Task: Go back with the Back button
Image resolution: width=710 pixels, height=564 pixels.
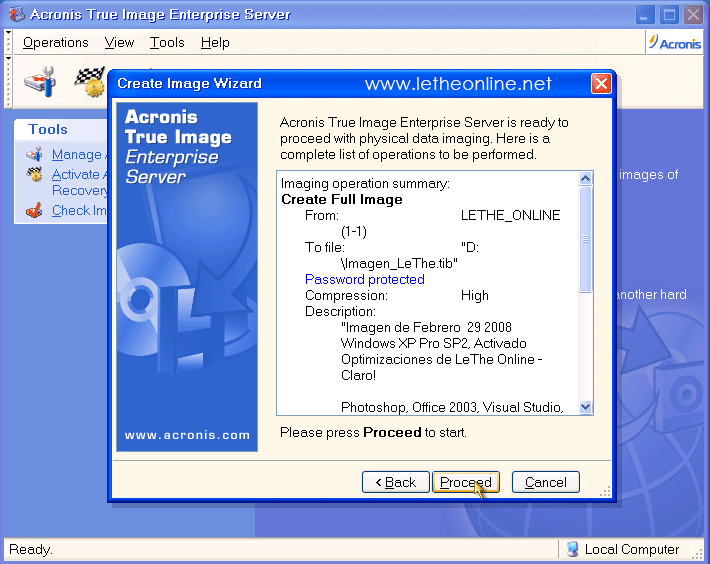Action: point(395,482)
